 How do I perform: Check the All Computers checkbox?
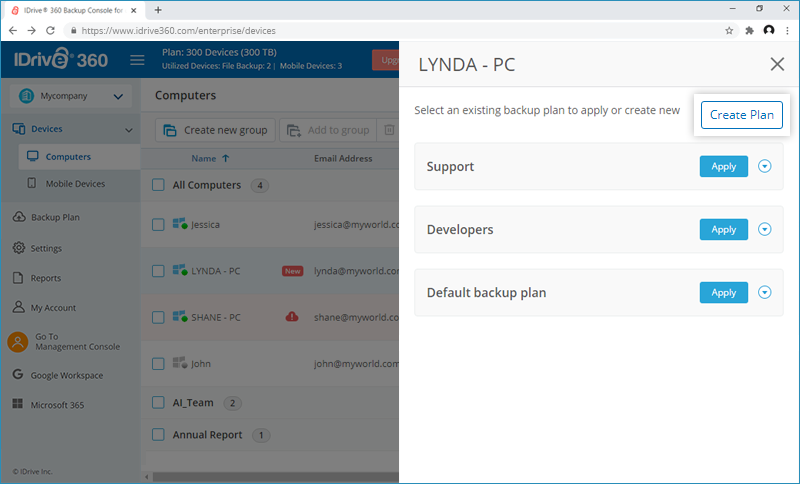pos(158,185)
